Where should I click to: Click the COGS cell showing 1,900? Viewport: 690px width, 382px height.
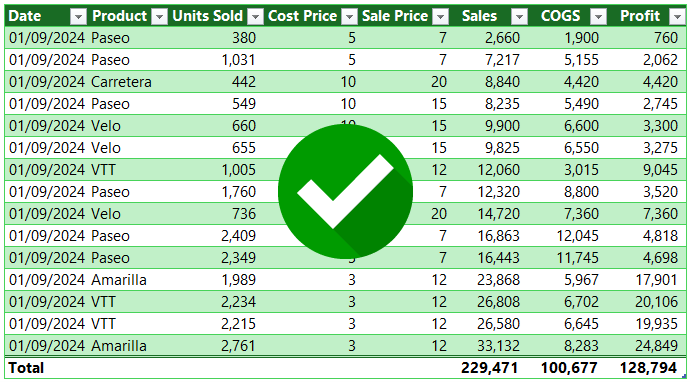point(581,38)
